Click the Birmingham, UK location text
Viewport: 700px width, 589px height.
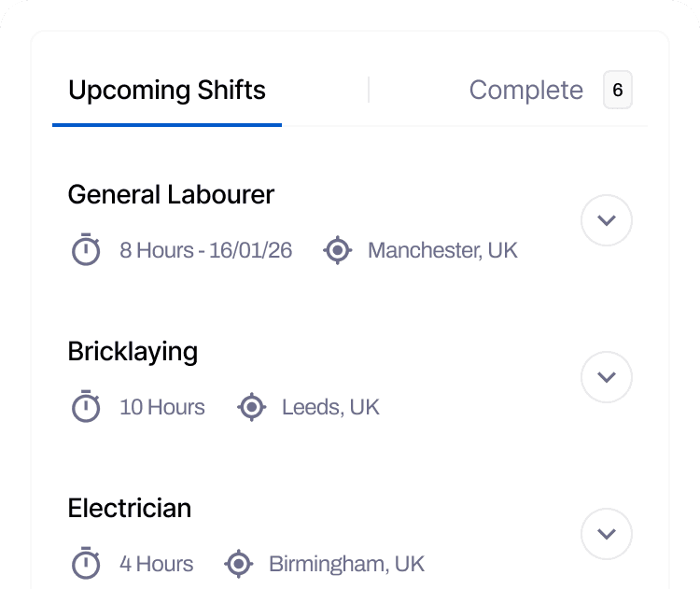[346, 564]
